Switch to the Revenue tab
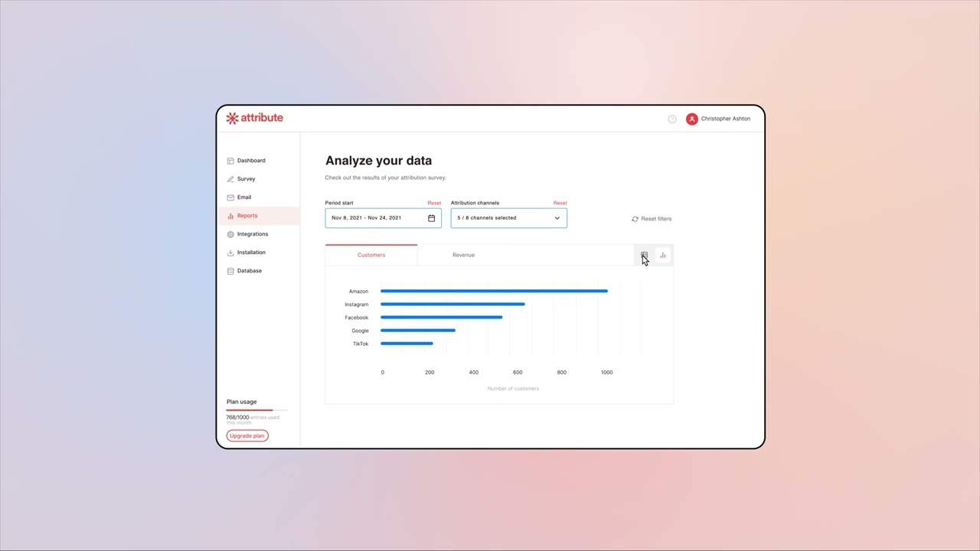980x551 pixels. point(463,255)
